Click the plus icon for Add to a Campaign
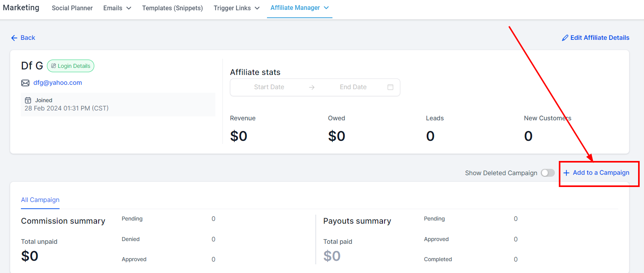 pos(566,173)
